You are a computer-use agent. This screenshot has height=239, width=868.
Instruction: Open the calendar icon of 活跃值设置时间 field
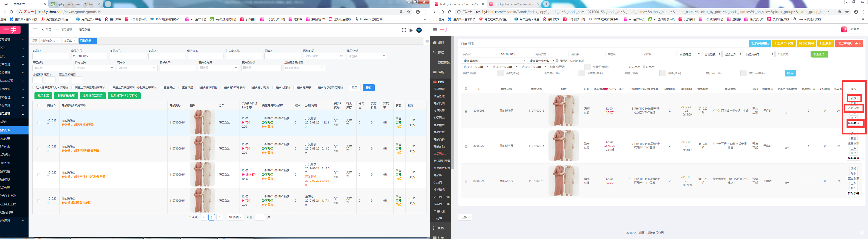(x=322, y=68)
